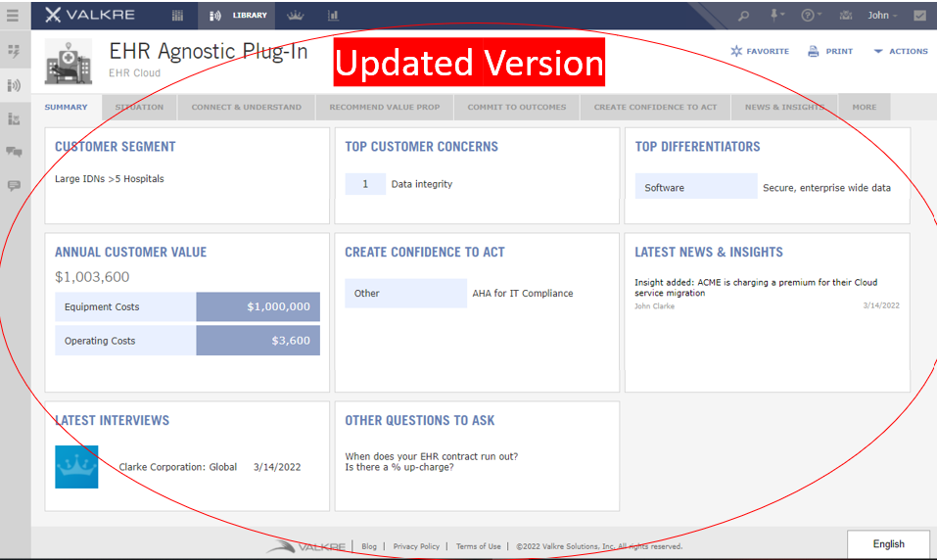Open the ACME premium insight entry

(x=756, y=288)
